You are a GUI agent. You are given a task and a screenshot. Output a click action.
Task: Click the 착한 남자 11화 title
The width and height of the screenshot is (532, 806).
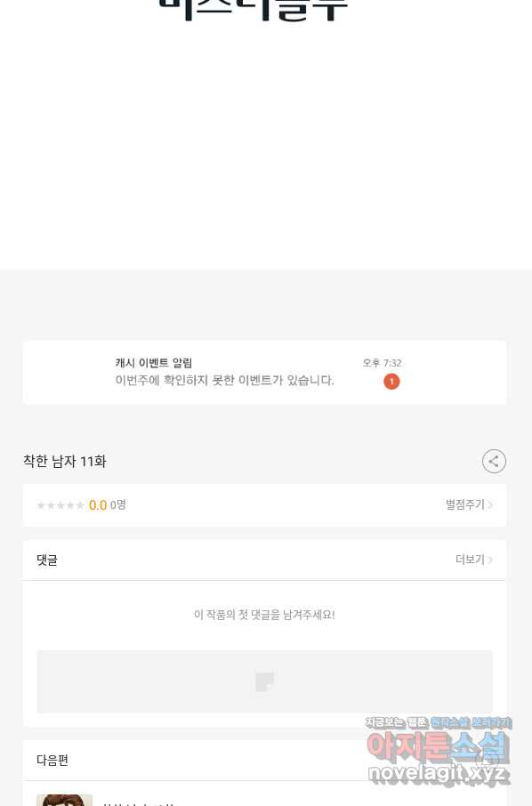[65, 461]
